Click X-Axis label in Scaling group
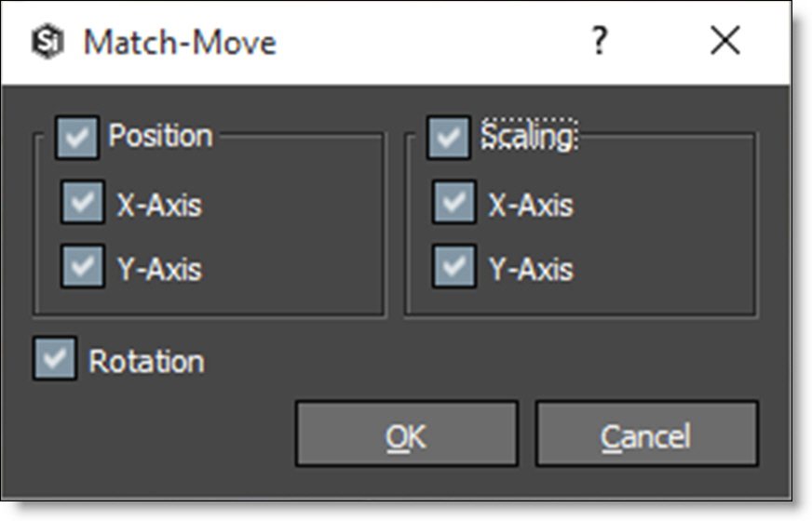 pos(531,205)
